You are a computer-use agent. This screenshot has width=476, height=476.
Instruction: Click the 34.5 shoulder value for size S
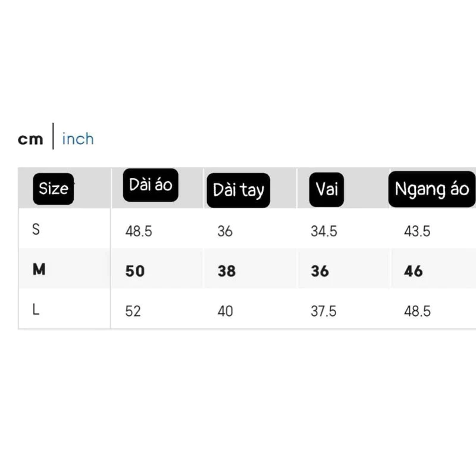(324, 231)
